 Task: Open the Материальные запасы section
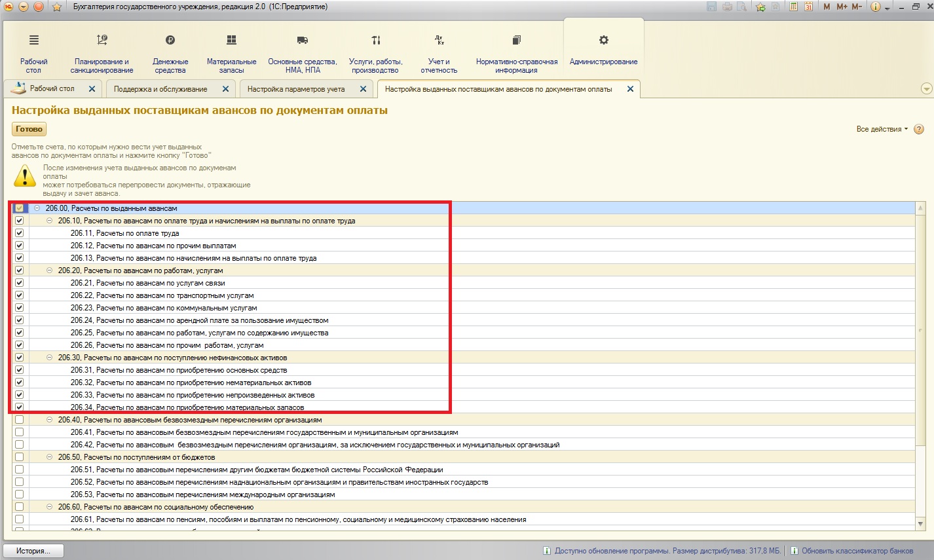(231, 54)
